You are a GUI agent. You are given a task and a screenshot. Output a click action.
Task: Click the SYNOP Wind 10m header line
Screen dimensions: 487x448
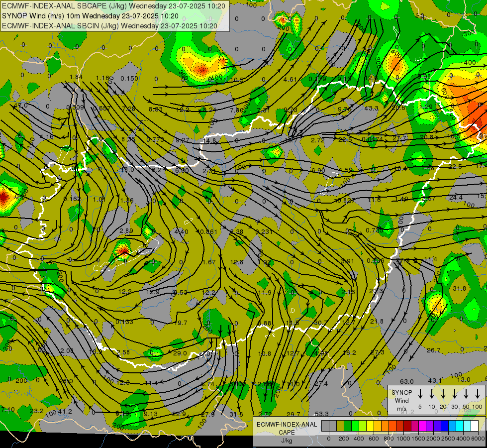90,16
